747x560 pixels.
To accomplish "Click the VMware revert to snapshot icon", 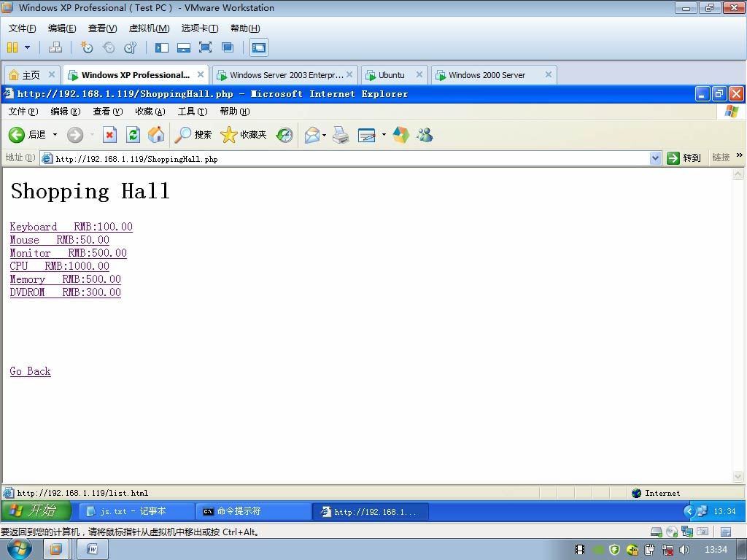I will (x=109, y=47).
